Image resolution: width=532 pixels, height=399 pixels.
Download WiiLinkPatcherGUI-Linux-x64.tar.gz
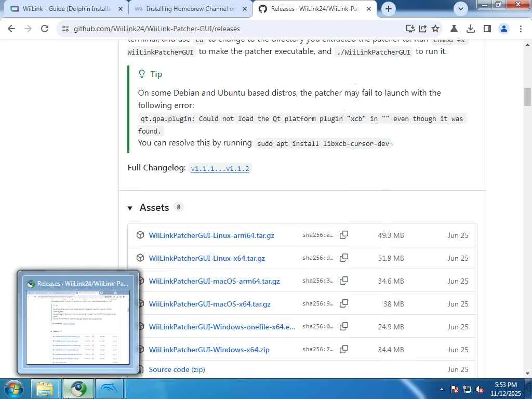pyautogui.click(x=207, y=258)
